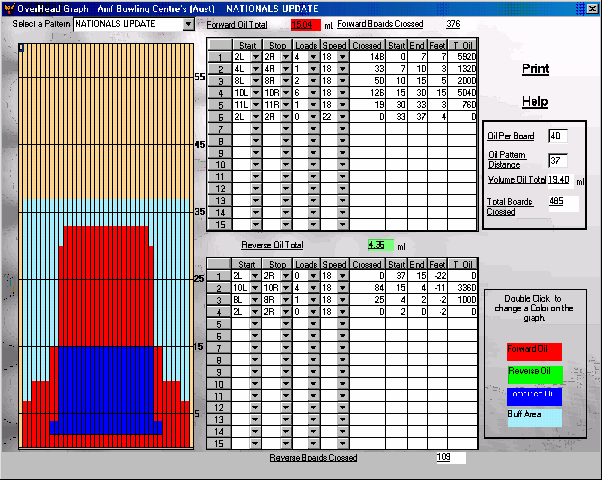The width and height of the screenshot is (602, 480).
Task: Click the green Reverse Oil Total value
Action: [380, 245]
